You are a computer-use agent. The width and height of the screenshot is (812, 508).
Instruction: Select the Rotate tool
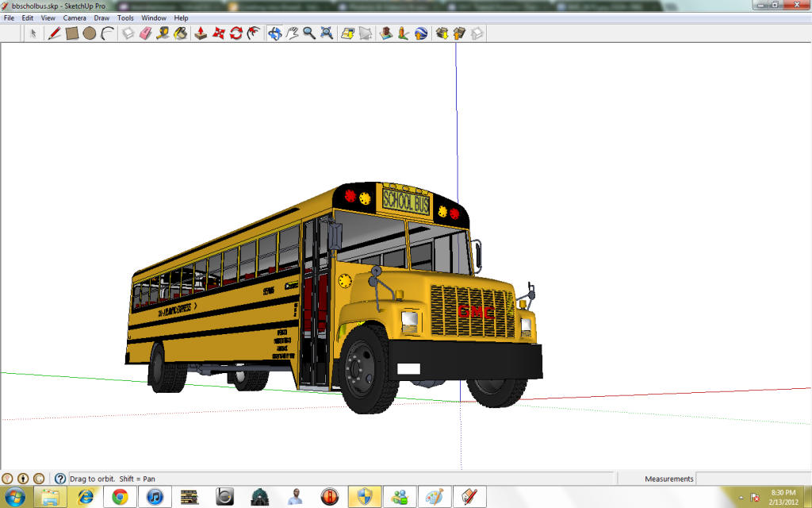[x=236, y=33]
